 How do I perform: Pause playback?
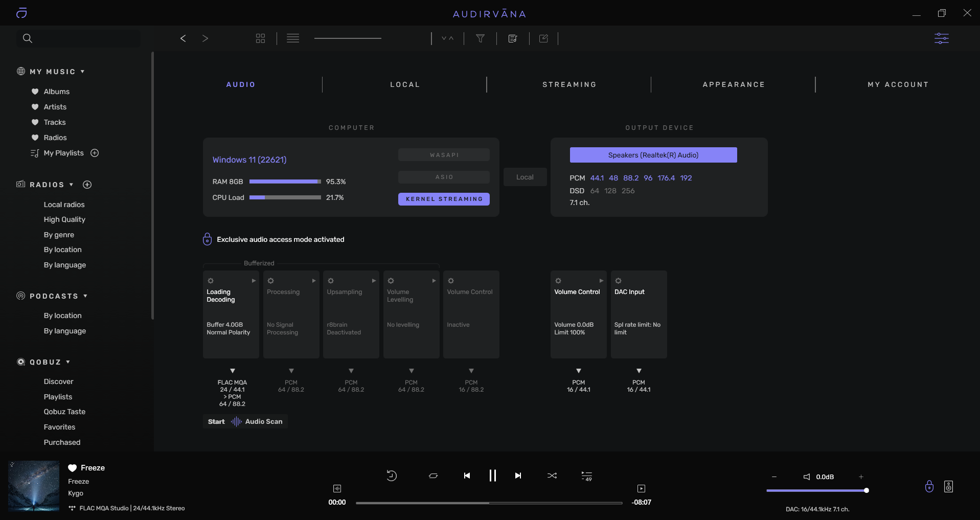click(493, 476)
